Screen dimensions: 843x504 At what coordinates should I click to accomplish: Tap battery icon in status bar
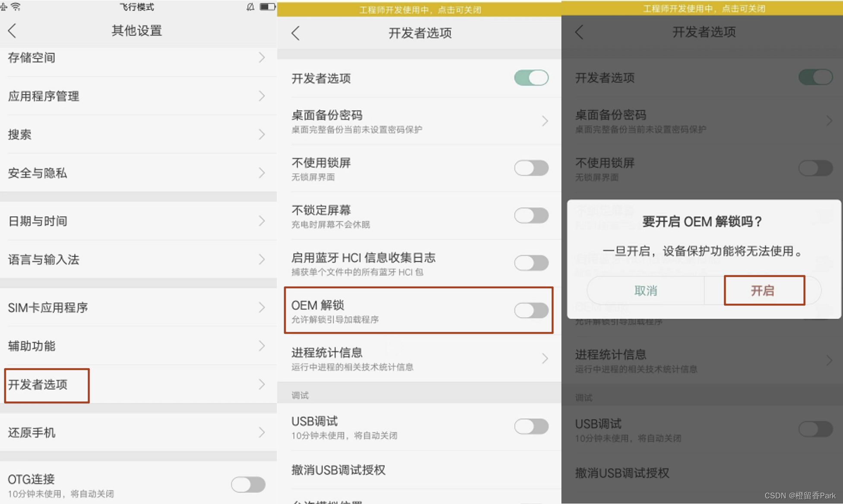(x=267, y=6)
